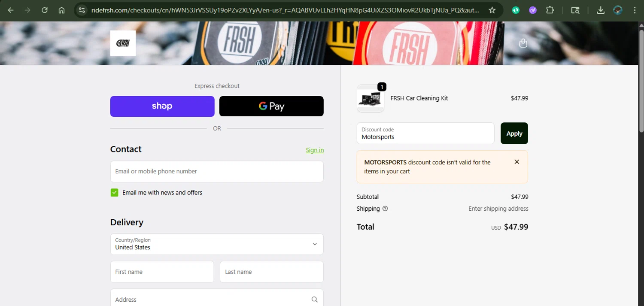Dismiss the invalid discount code message
Image resolution: width=644 pixels, height=306 pixels.
[517, 162]
